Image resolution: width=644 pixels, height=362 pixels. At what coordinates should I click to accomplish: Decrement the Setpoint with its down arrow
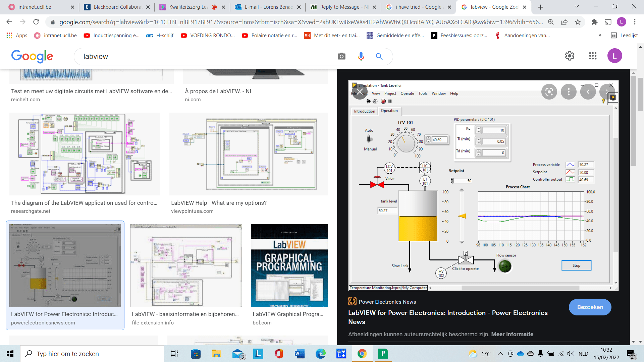(451, 182)
